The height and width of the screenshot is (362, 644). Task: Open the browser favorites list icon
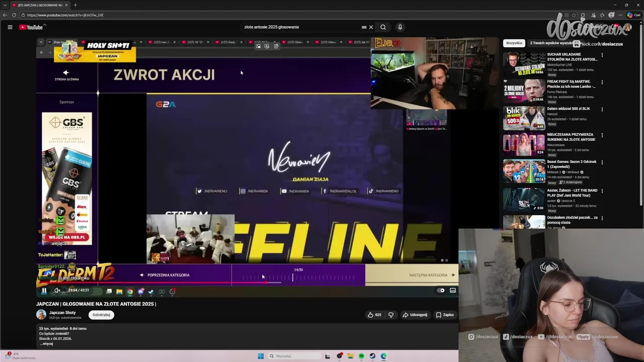[602, 15]
